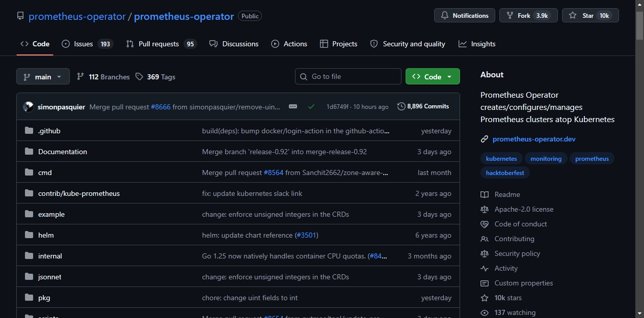Click the repository icon beside prometheus-operator owner

pyautogui.click(x=20, y=16)
